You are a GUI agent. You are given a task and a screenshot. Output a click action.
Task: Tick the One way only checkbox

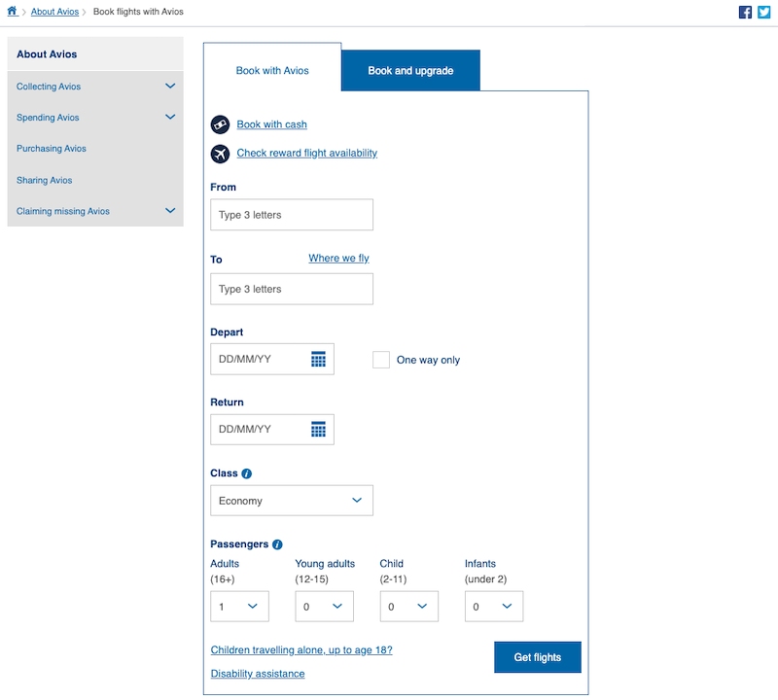381,360
